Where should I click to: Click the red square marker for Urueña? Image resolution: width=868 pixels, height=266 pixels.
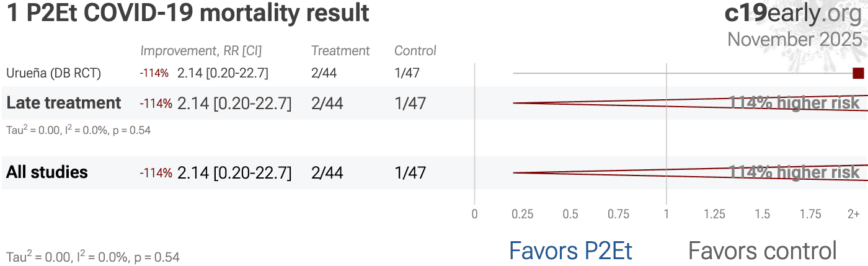[x=858, y=73]
